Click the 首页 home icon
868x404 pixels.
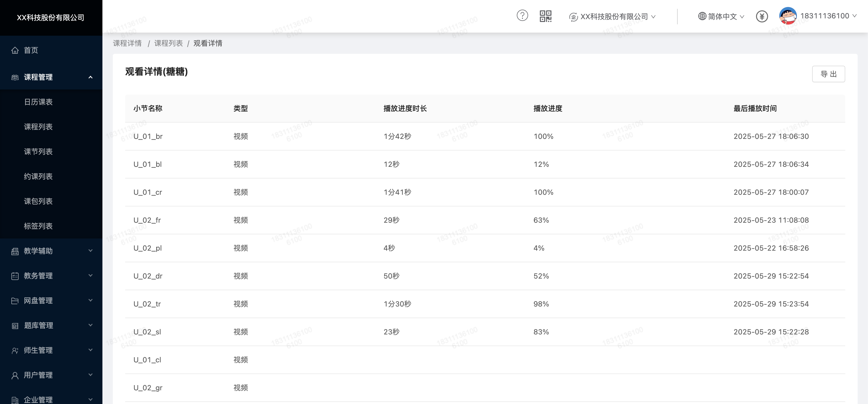coord(15,50)
